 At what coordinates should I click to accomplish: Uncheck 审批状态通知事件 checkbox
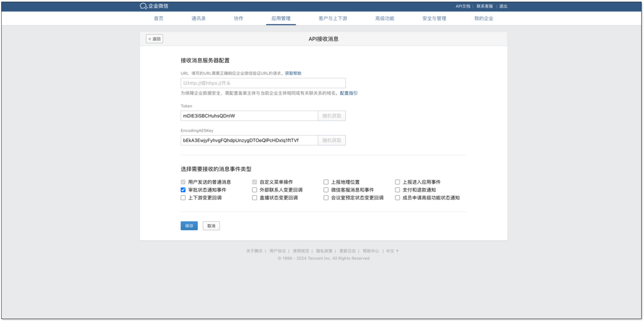183,190
